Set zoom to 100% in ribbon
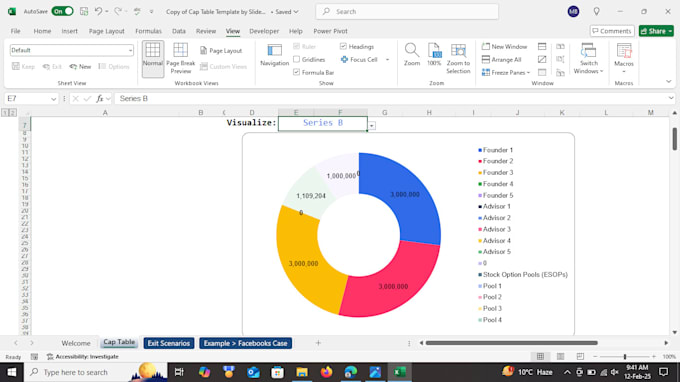 434,55
